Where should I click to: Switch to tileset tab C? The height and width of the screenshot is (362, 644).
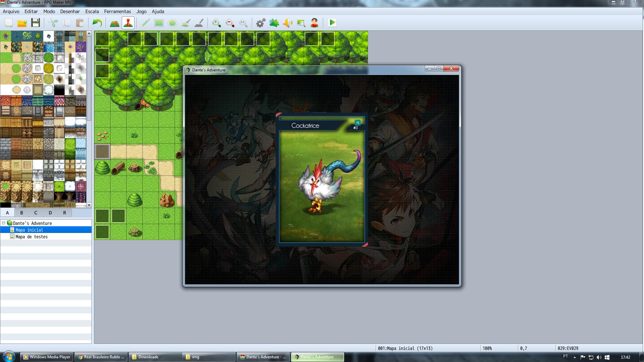[36, 213]
